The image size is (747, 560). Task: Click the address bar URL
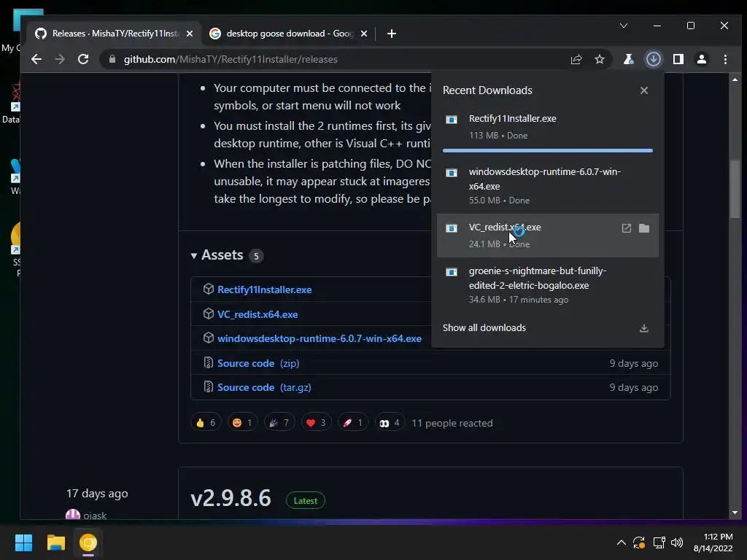pos(231,59)
